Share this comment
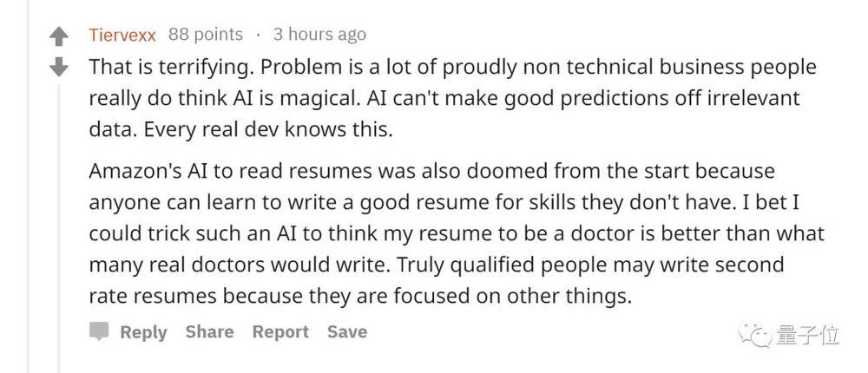Viewport: 868px width, 373px height. pos(209,331)
